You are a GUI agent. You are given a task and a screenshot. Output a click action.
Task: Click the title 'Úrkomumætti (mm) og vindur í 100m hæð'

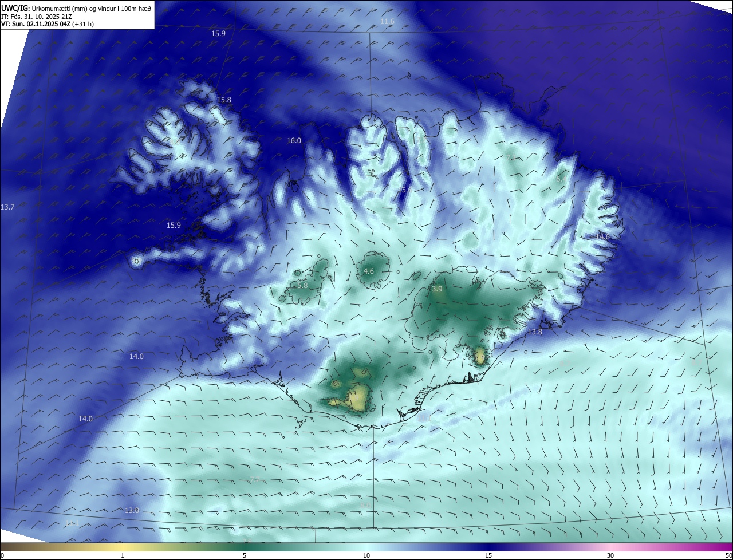pyautogui.click(x=92, y=8)
